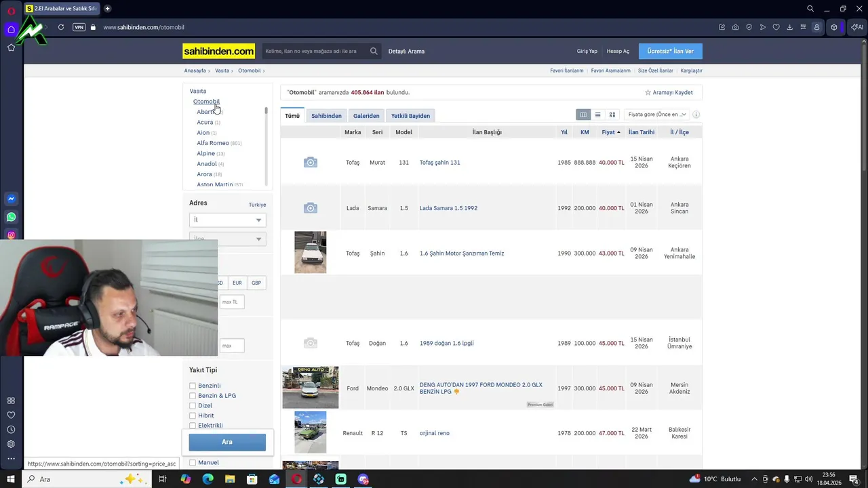Open Messenger in Opera sidebar
The image size is (868, 488).
[11, 199]
